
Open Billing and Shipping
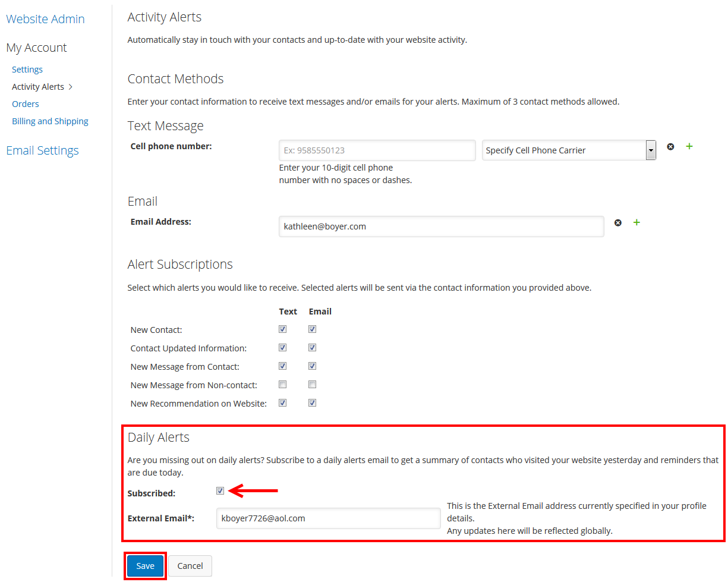(x=50, y=121)
